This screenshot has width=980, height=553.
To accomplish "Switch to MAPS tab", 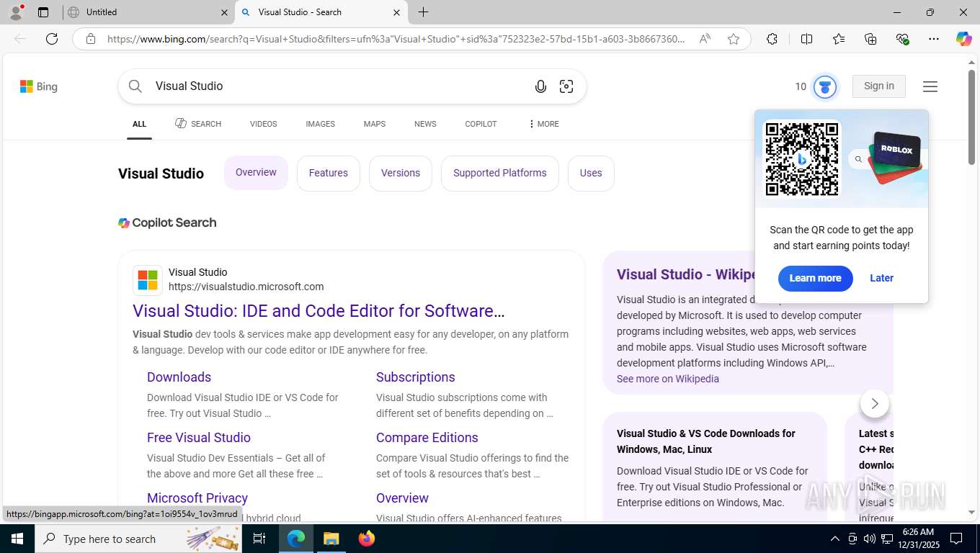I will click(375, 124).
